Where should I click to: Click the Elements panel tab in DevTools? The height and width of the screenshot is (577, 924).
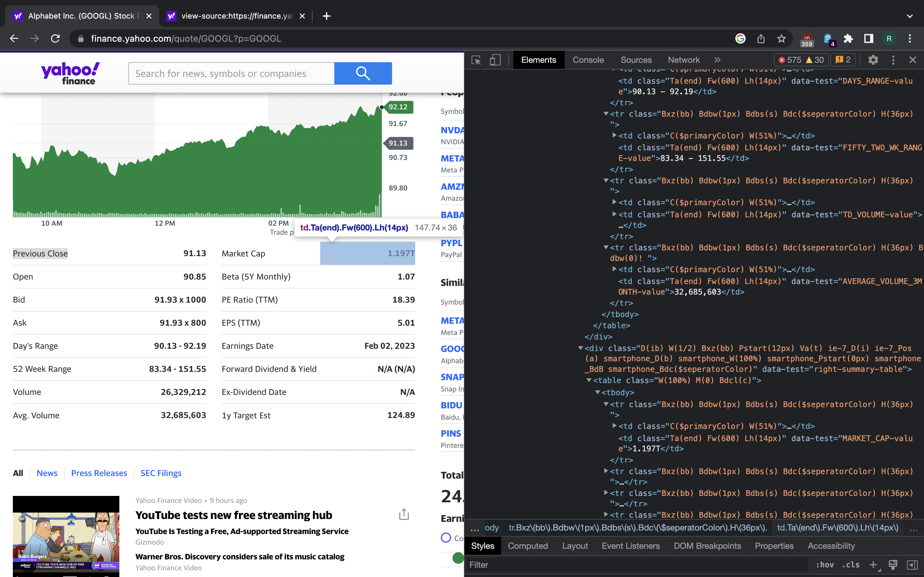pos(537,60)
